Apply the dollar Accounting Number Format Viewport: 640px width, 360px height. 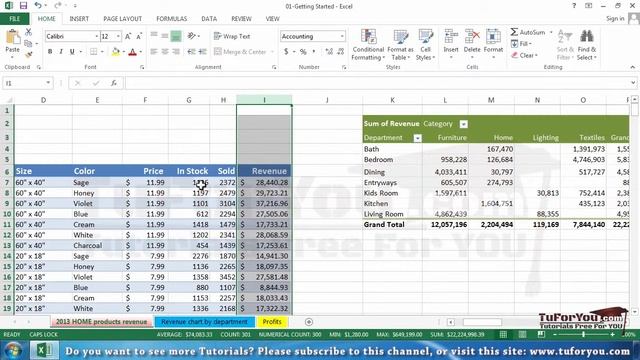click(x=286, y=52)
